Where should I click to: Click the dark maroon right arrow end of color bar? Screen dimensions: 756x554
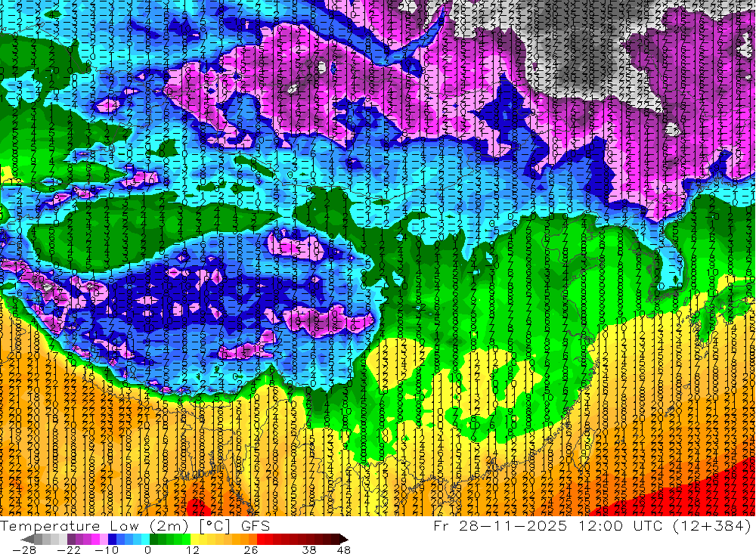(343, 539)
